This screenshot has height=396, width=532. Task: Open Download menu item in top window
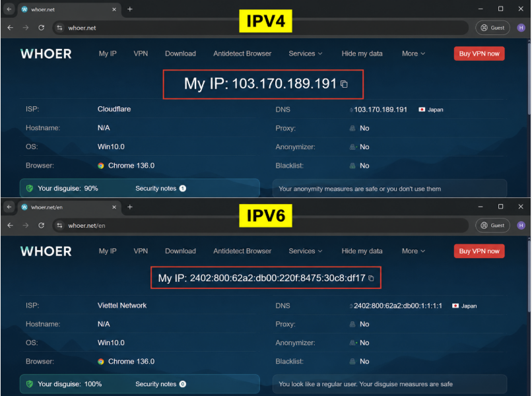click(180, 53)
